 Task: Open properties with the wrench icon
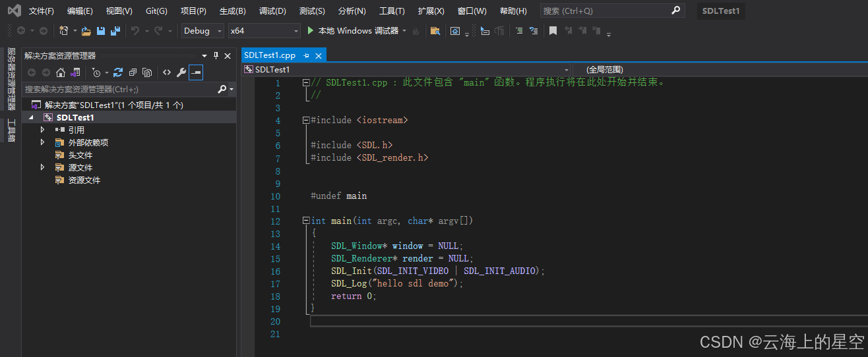181,72
